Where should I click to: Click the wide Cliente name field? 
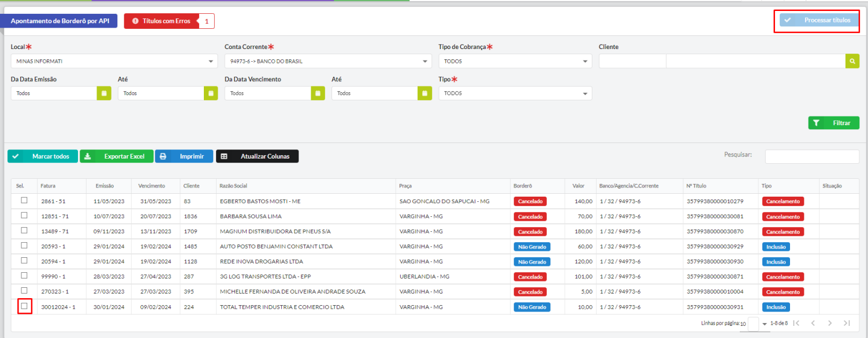pyautogui.click(x=756, y=61)
